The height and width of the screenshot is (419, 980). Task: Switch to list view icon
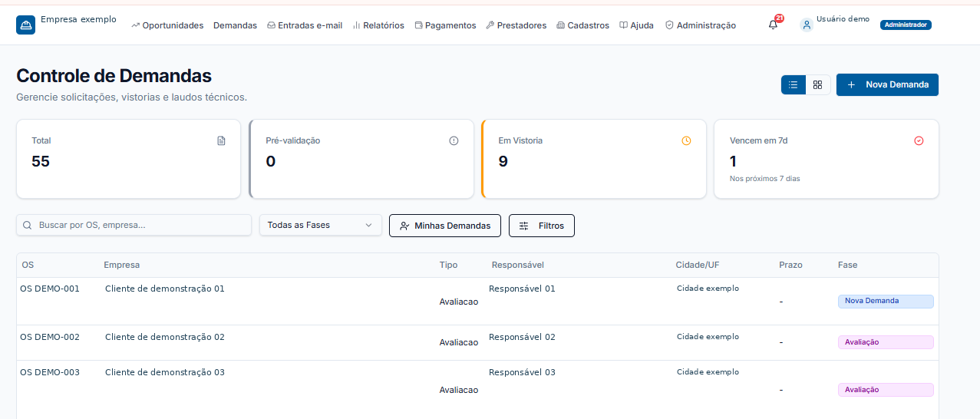tap(794, 84)
